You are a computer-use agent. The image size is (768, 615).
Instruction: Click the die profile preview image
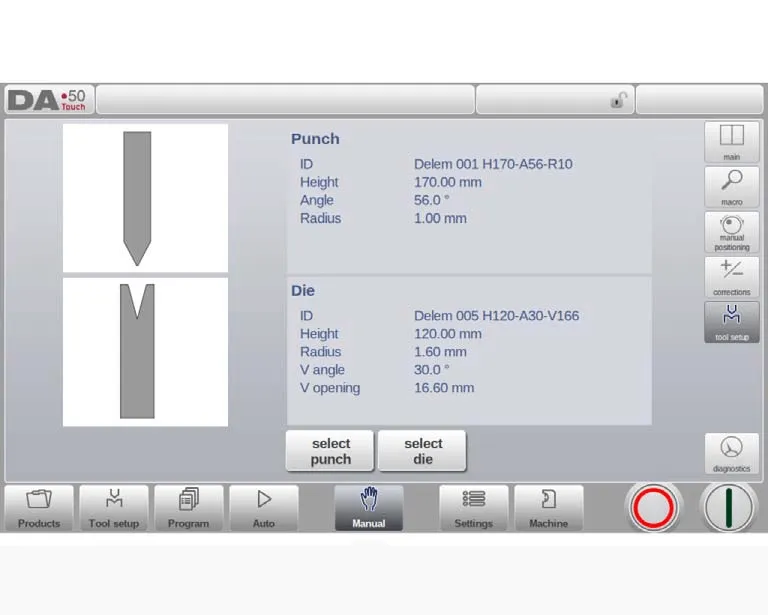point(145,352)
